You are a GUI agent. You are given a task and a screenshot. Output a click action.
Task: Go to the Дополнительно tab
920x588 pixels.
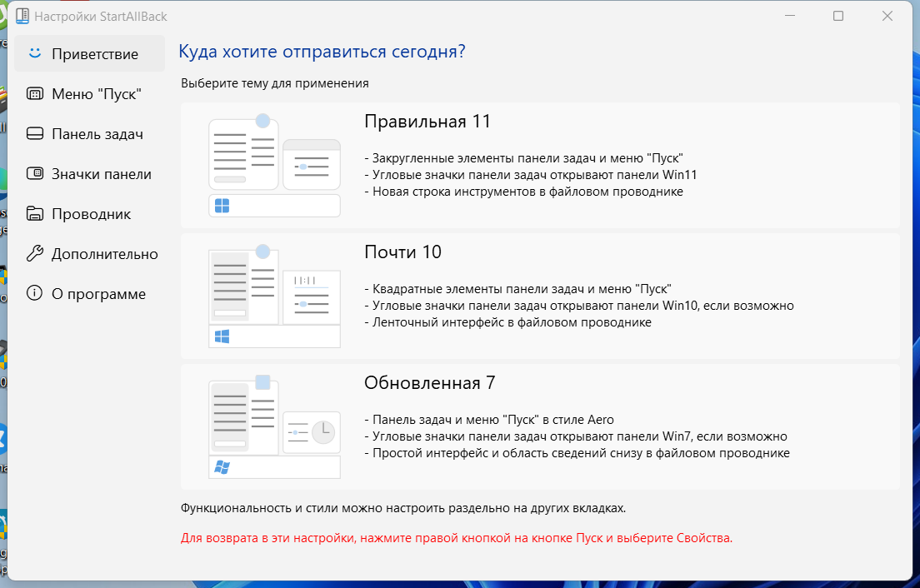coord(90,253)
